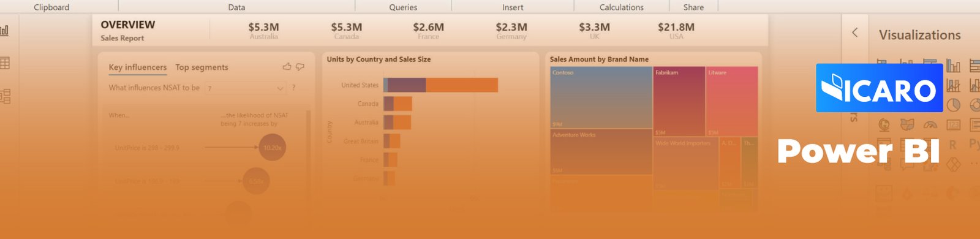
Task: Select the $21.8M USA card
Action: pyautogui.click(x=676, y=31)
